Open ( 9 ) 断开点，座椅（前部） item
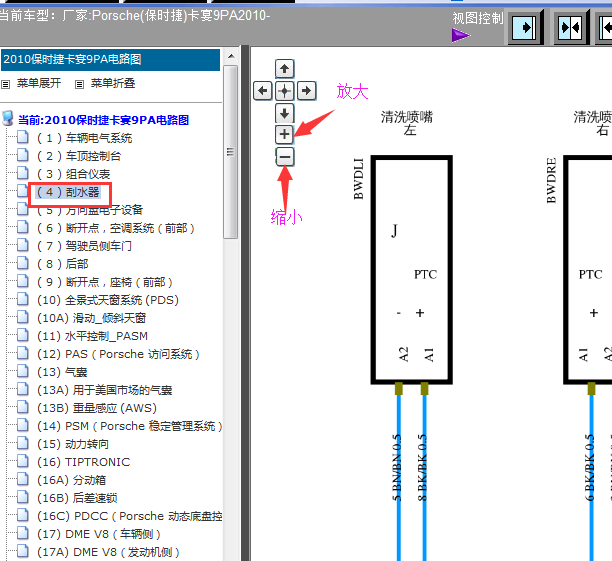The width and height of the screenshot is (612, 561). (x=105, y=282)
